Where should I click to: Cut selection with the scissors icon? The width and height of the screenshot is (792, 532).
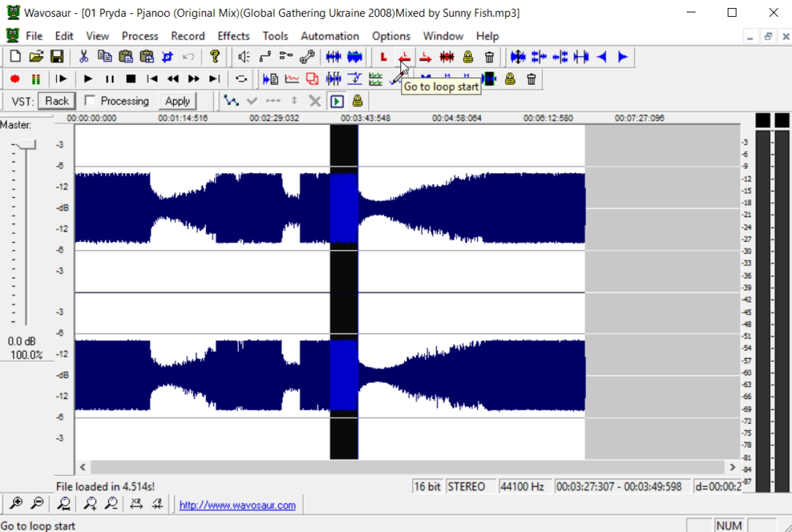click(84, 57)
